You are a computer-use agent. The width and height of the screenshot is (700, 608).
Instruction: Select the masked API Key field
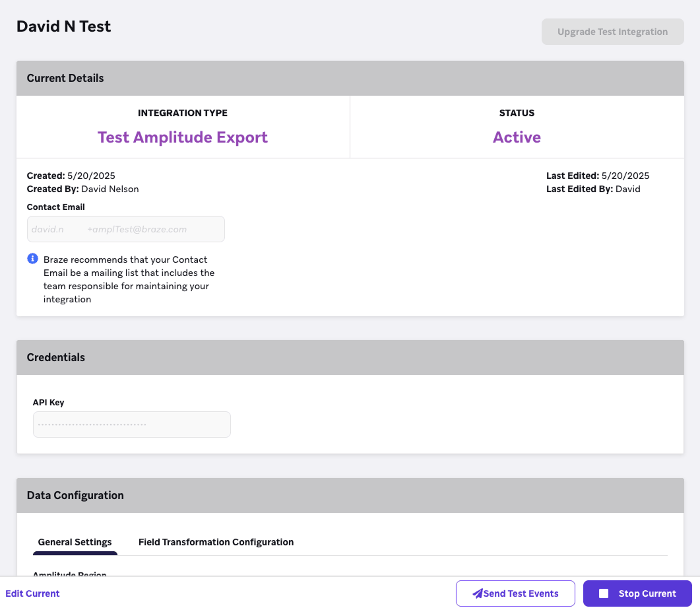click(x=131, y=424)
